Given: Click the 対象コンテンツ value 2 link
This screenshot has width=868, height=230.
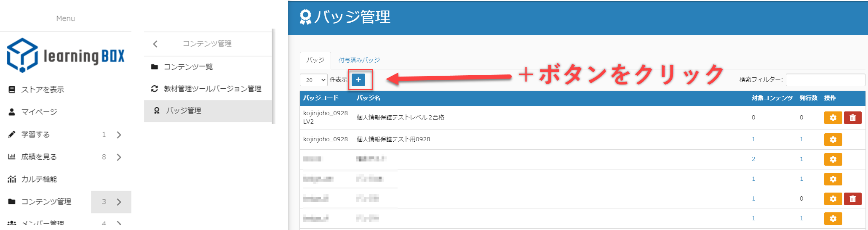Looking at the screenshot, I should [x=753, y=159].
